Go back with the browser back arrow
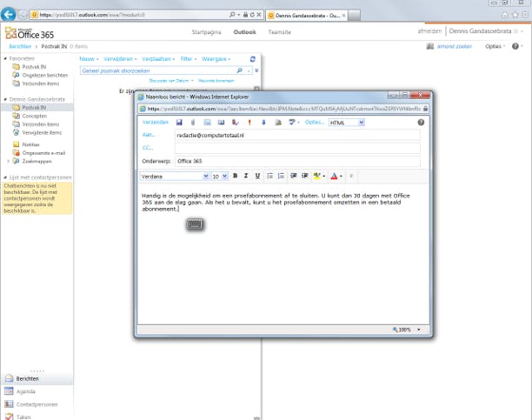The width and height of the screenshot is (532, 420). coord(9,15)
